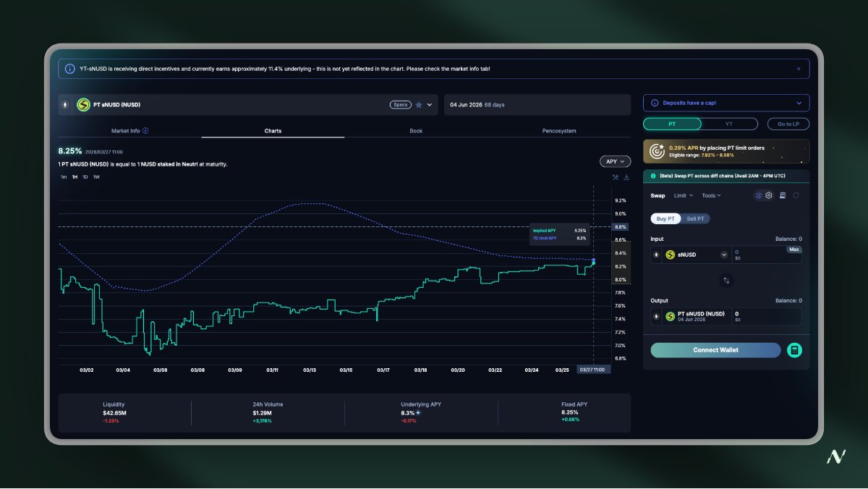Click the 04 Jun 2026 maturity date field

[x=537, y=105]
